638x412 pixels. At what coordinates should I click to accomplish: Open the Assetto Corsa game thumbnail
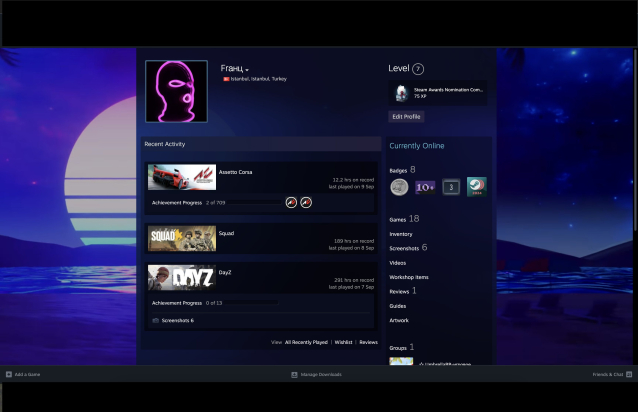click(x=182, y=177)
